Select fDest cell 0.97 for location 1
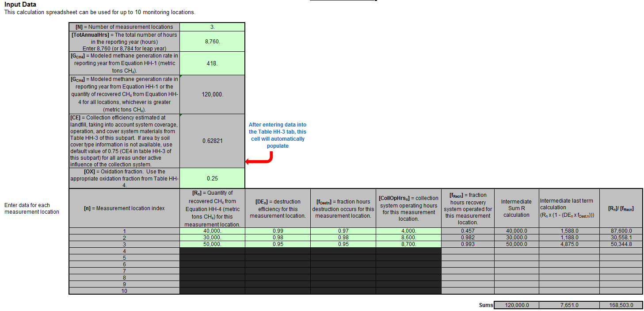Viewport: 644px width, 311px height. pos(343,231)
